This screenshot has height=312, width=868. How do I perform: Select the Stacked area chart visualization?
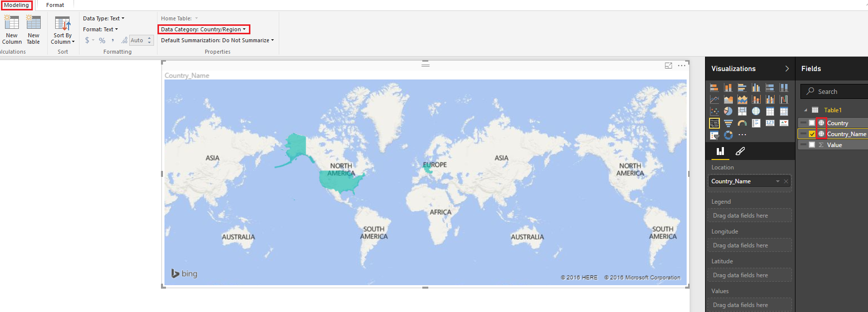[x=742, y=99]
